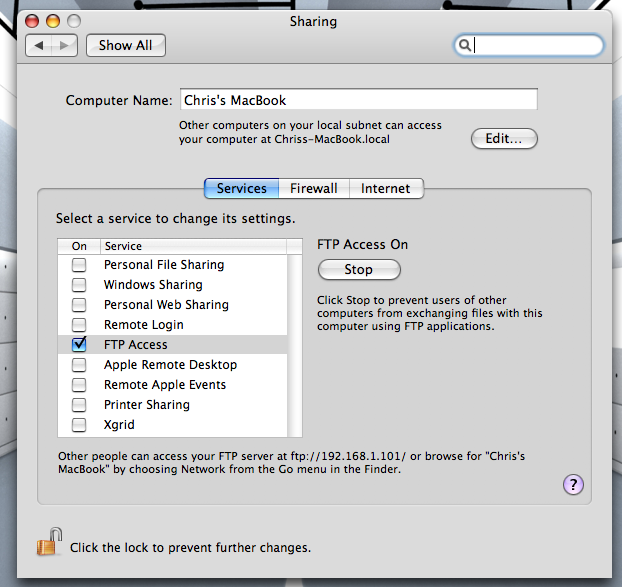
Task: Select the Apple Remote Desktop row
Action: [x=173, y=364]
